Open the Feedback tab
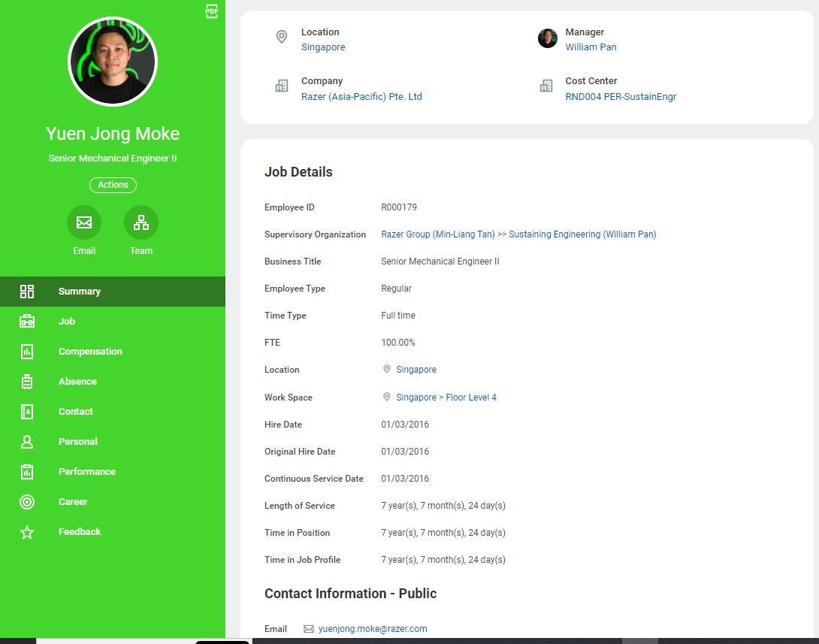 (x=113, y=532)
